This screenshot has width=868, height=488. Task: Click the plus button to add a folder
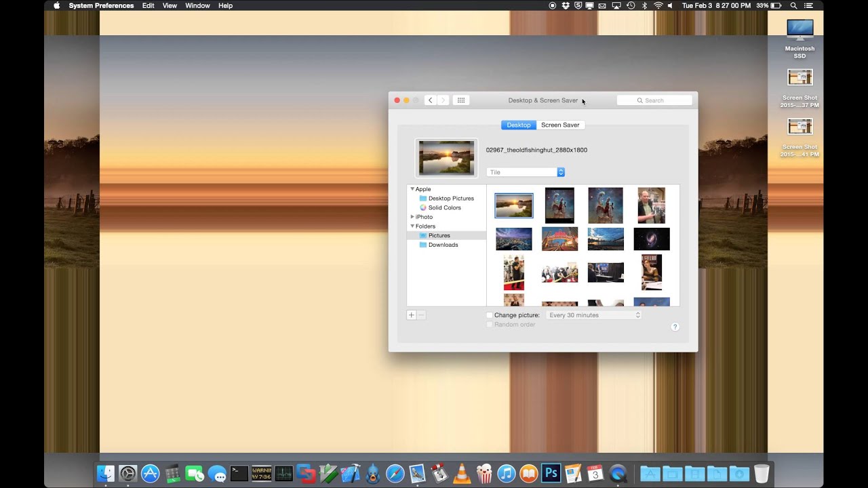[x=411, y=314]
